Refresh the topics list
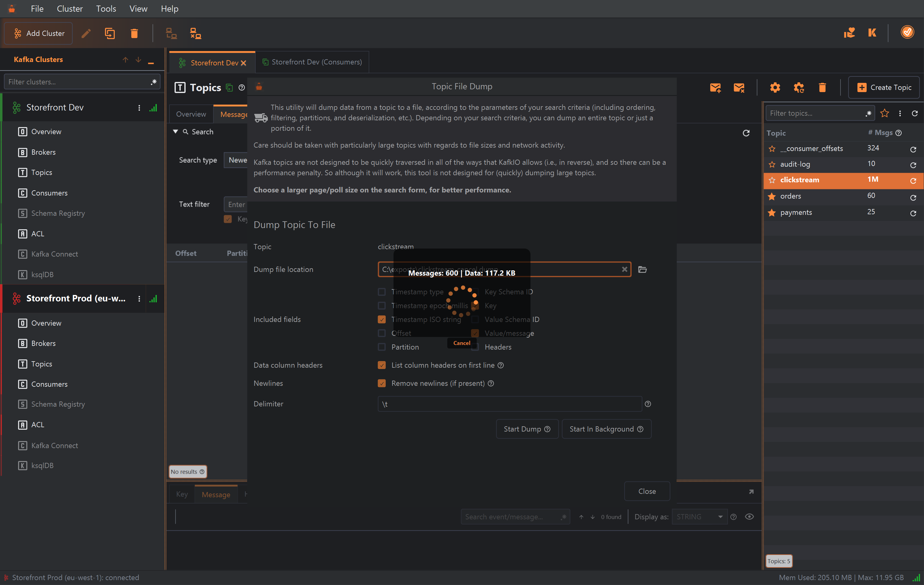Image resolution: width=924 pixels, height=585 pixels. (x=915, y=113)
